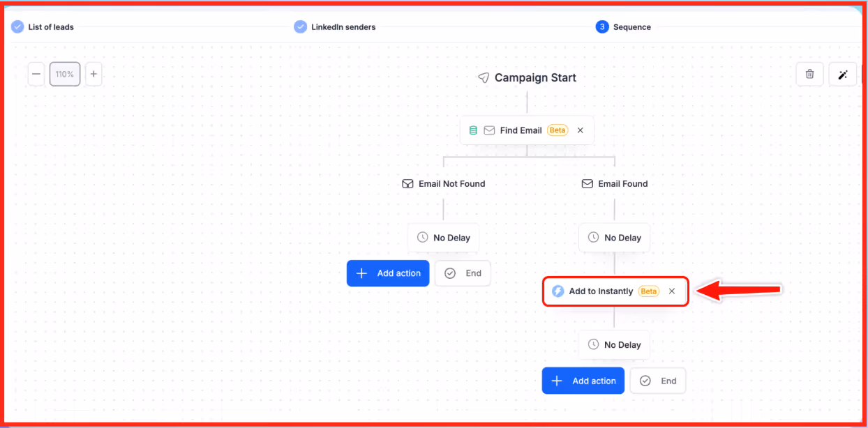Image resolution: width=868 pixels, height=428 pixels.
Task: Click the envelope icon inside Find Email step
Action: pyautogui.click(x=490, y=130)
